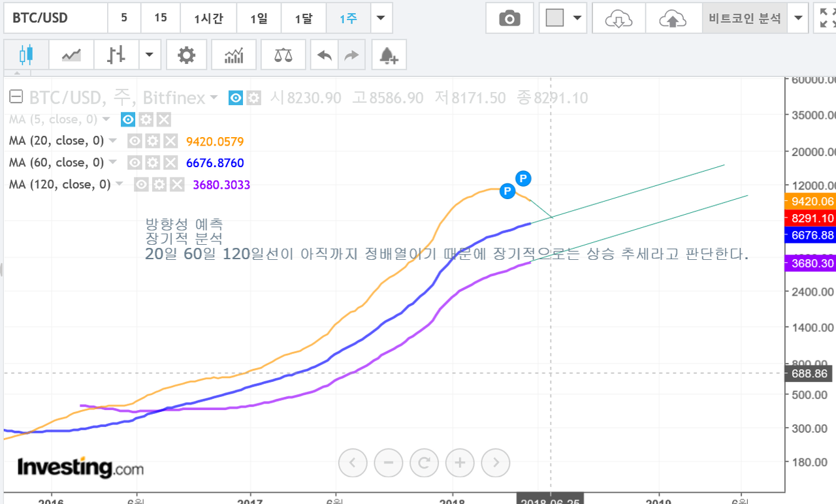836x504 pixels.
Task: Click the purple 3680.30 price axis label
Action: [811, 264]
